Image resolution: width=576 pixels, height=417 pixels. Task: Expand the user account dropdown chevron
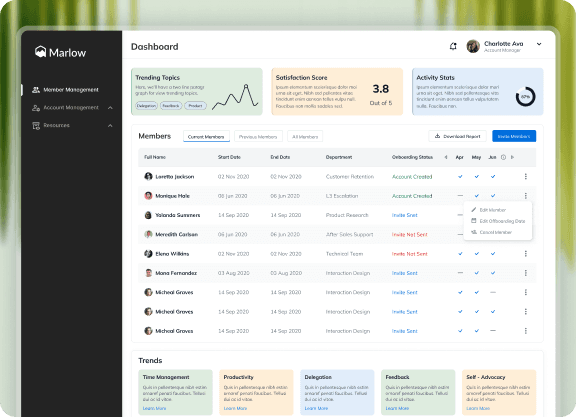tap(539, 44)
